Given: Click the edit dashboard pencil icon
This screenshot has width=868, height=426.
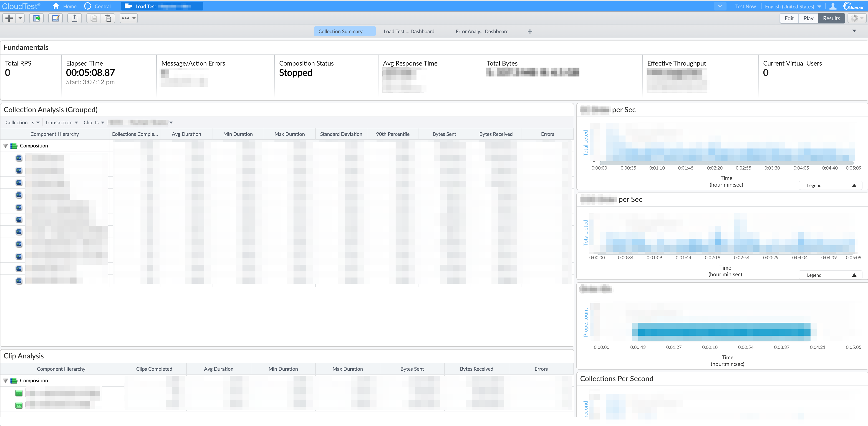Looking at the screenshot, I should 55,18.
